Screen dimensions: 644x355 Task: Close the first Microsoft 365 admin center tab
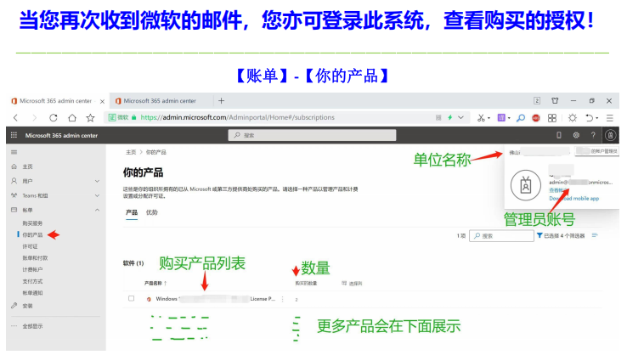pyautogui.click(x=102, y=101)
